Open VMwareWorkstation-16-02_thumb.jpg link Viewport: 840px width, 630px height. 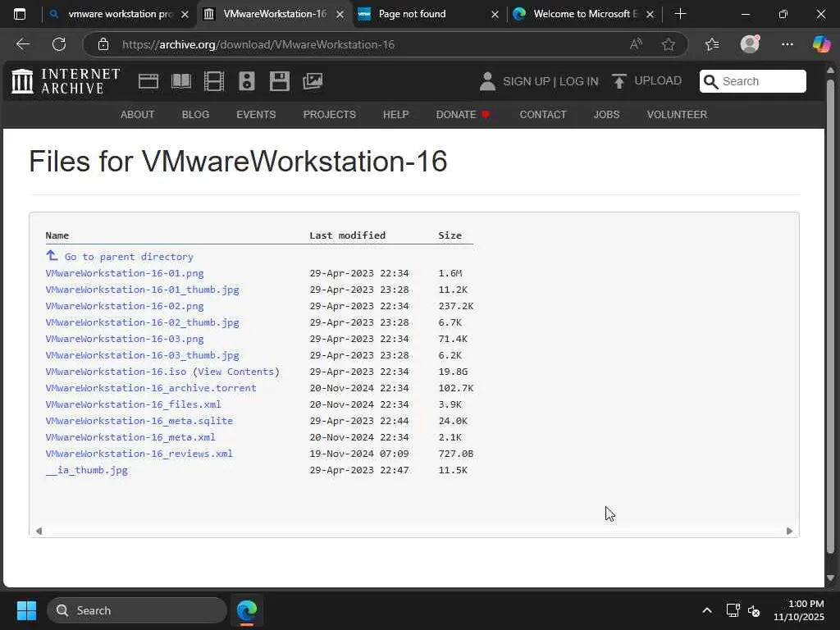click(x=143, y=322)
